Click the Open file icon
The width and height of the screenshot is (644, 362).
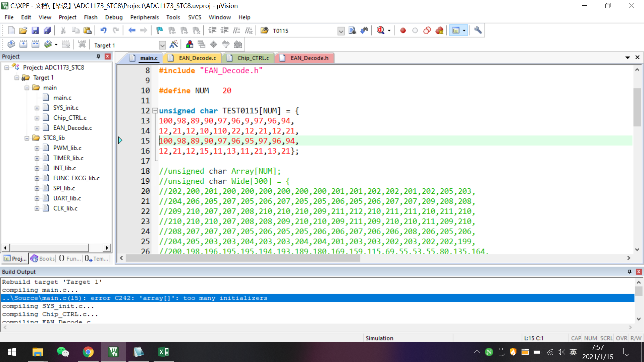[23, 31]
